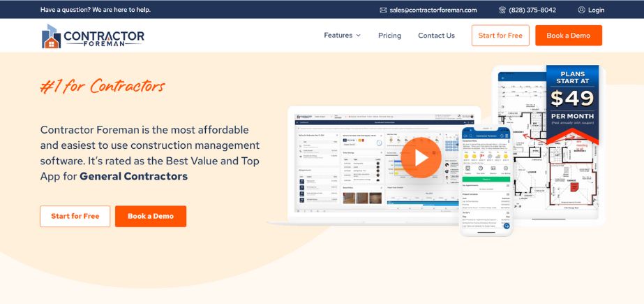Click the envelope icon beside sales email
Screen dimensions: 644x304
pyautogui.click(x=383, y=10)
